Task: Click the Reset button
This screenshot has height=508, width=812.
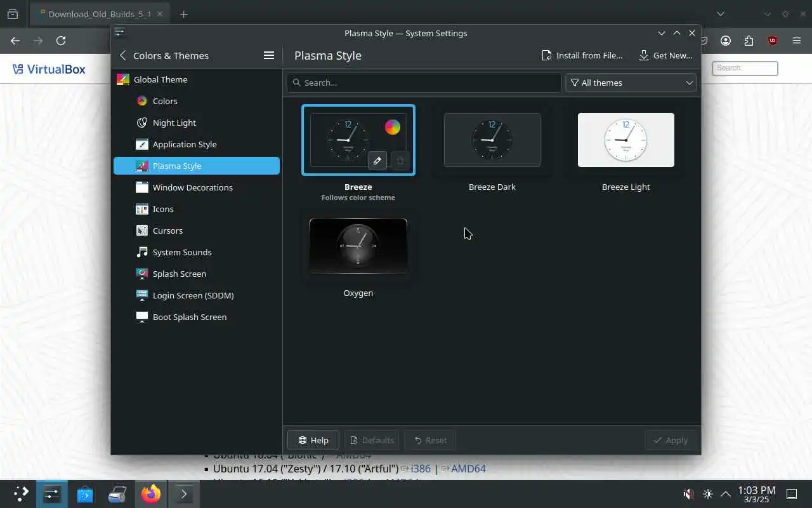Action: [429, 440]
